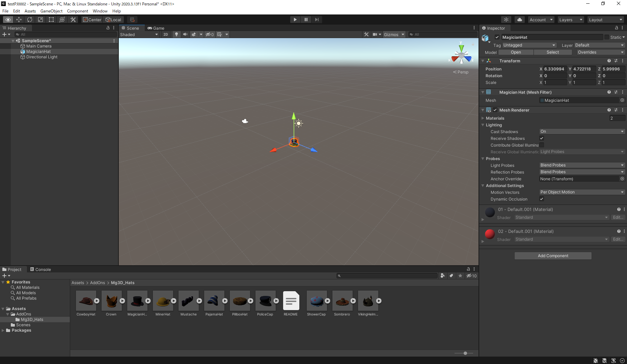Open the Cast Shadows dropdown
The height and width of the screenshot is (364, 627).
582,131
